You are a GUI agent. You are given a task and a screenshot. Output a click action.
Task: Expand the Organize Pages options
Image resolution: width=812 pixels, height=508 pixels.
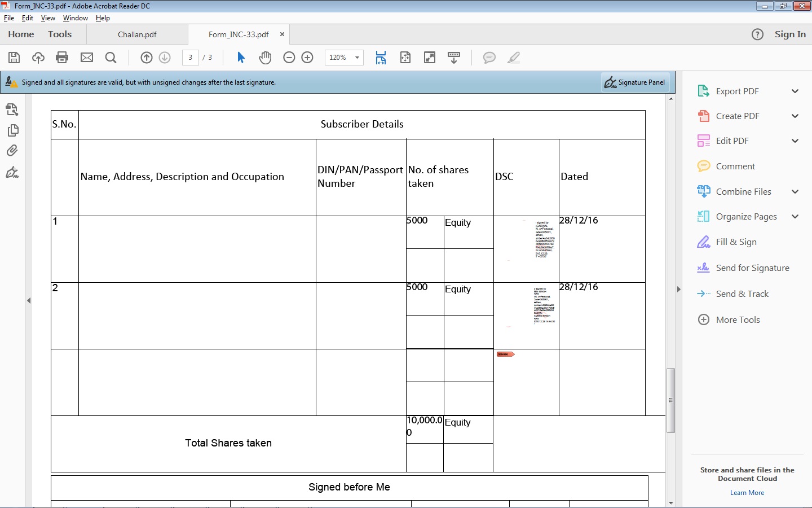coord(795,216)
